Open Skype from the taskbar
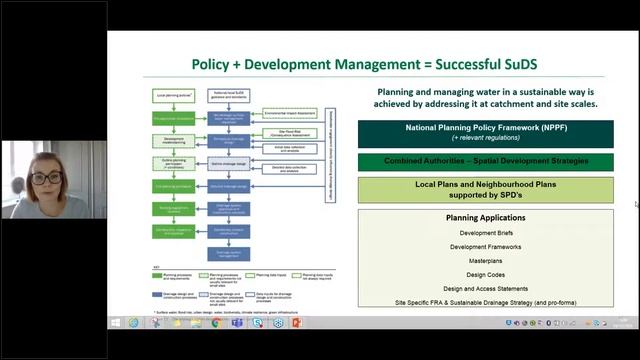640x360 pixels. click(257, 323)
